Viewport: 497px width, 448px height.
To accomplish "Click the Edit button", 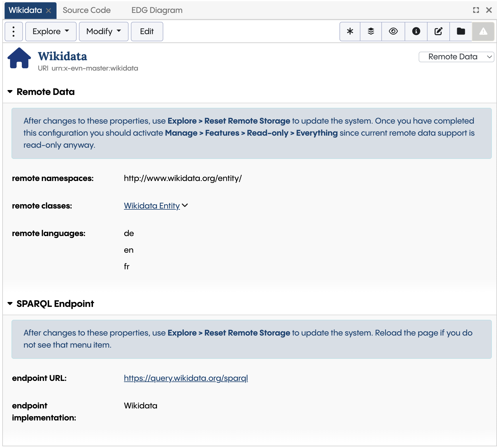I will (147, 32).
